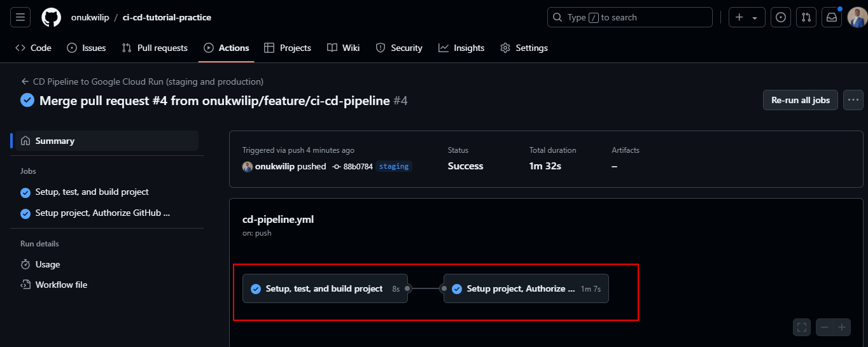Open the Pull requests shortcut icon in header
Viewport: 868px width, 347px height.
806,17
